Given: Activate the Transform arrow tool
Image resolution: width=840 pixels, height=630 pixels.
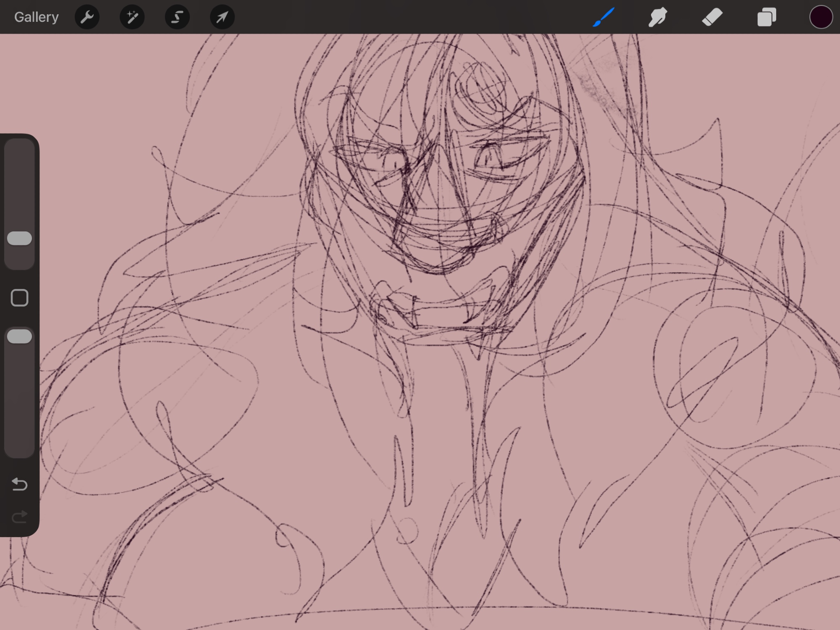Looking at the screenshot, I should tap(222, 17).
